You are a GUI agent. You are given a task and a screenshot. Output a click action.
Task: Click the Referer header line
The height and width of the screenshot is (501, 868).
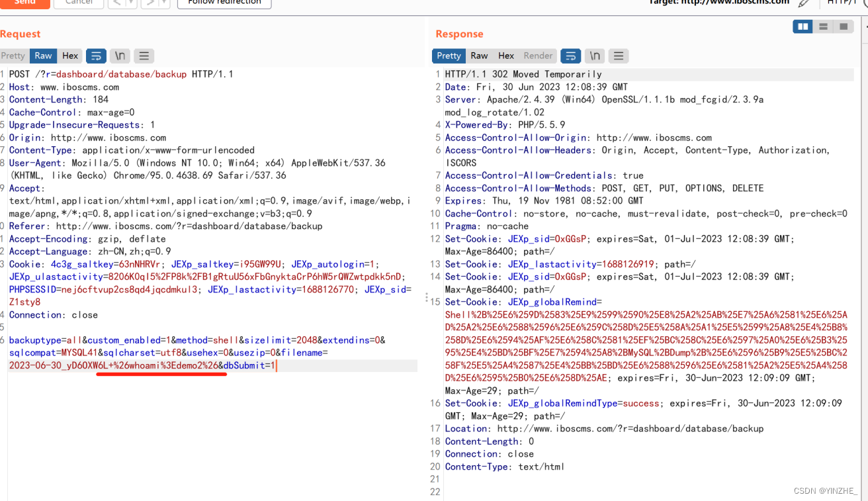click(165, 226)
